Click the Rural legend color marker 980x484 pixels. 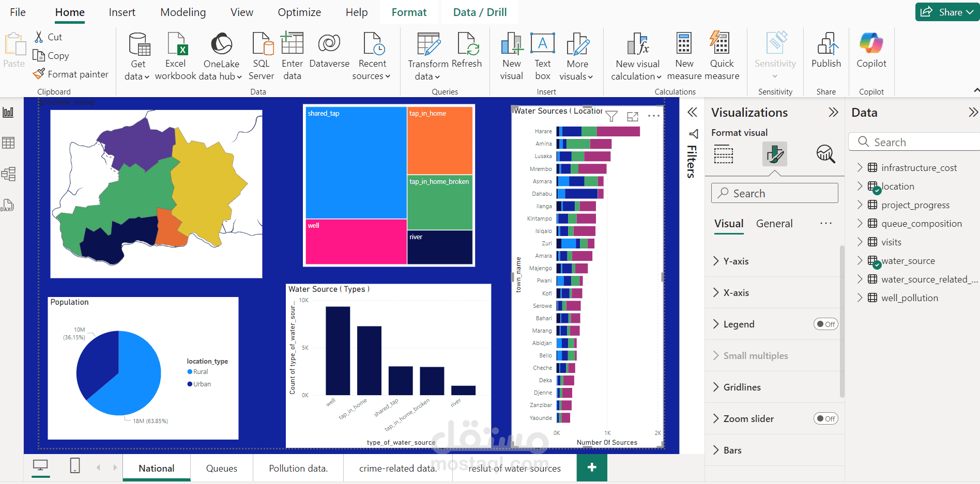[190, 372]
